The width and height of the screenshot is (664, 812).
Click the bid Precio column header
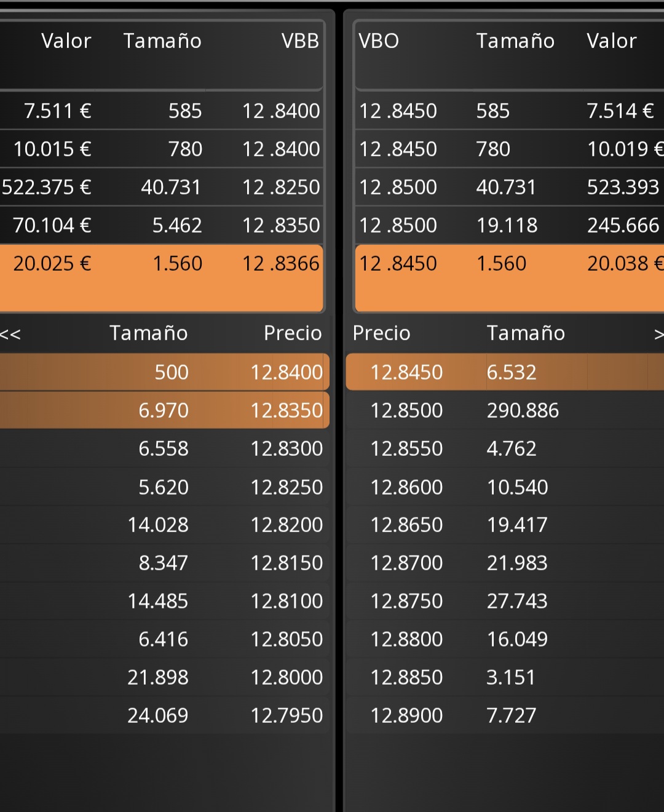pyautogui.click(x=293, y=333)
